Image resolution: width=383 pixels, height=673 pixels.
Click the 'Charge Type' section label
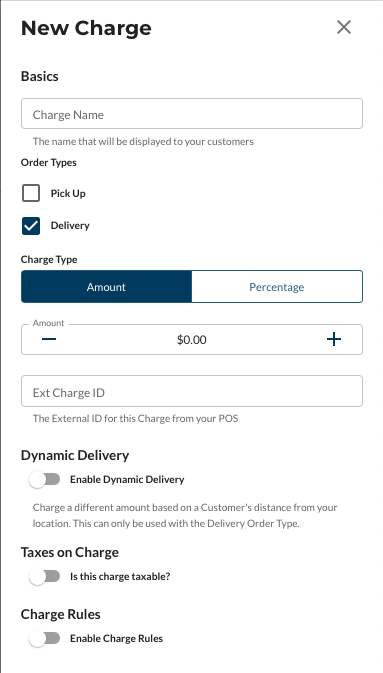point(49,260)
